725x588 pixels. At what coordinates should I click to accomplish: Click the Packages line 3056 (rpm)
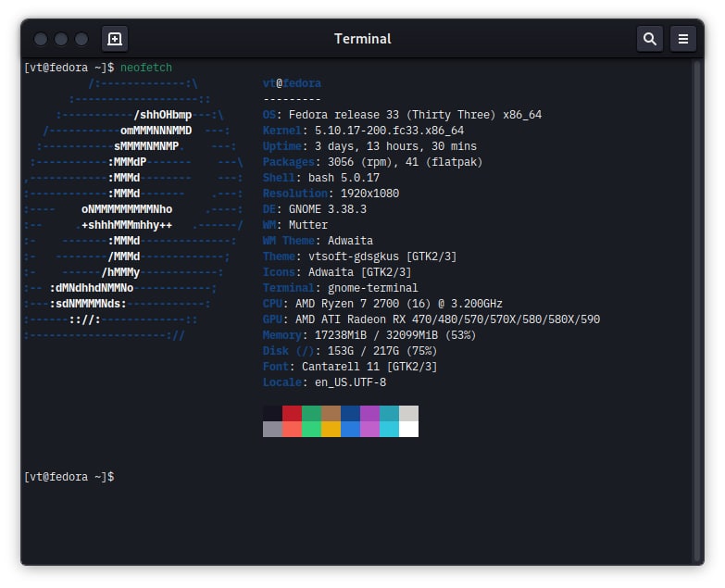[372, 162]
